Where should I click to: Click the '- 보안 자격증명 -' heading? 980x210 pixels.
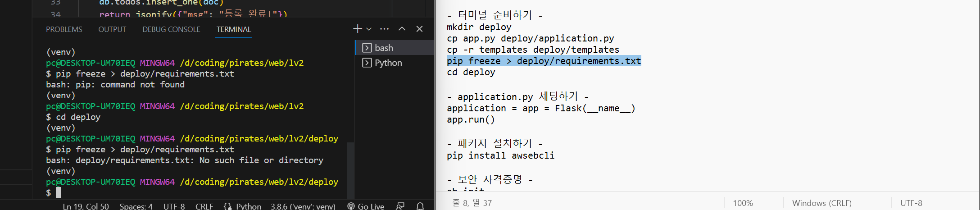[490, 179]
